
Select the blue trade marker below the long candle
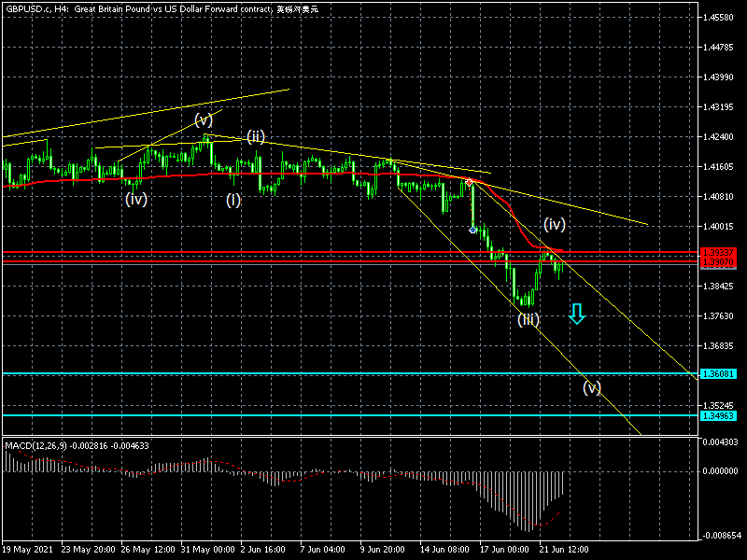tap(472, 229)
